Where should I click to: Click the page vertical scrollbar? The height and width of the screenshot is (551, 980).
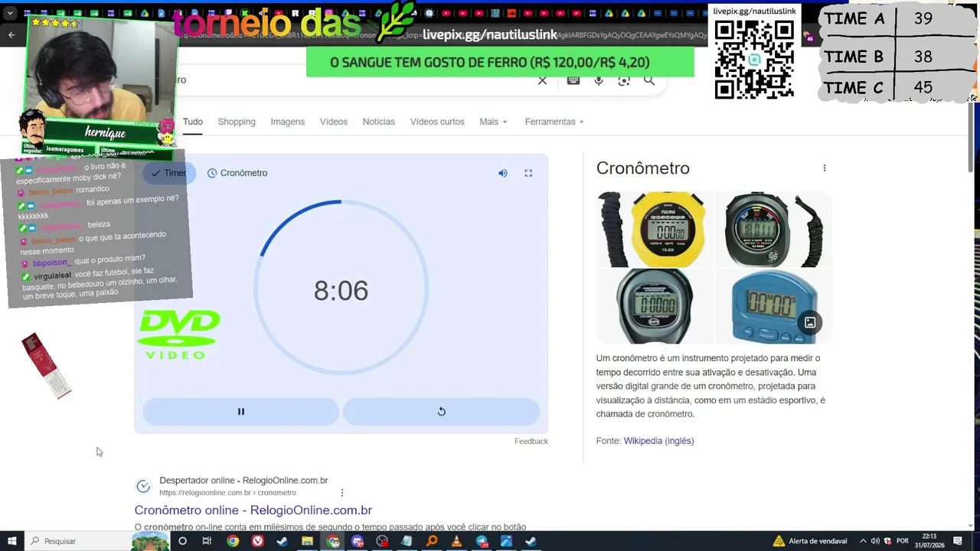(x=972, y=138)
